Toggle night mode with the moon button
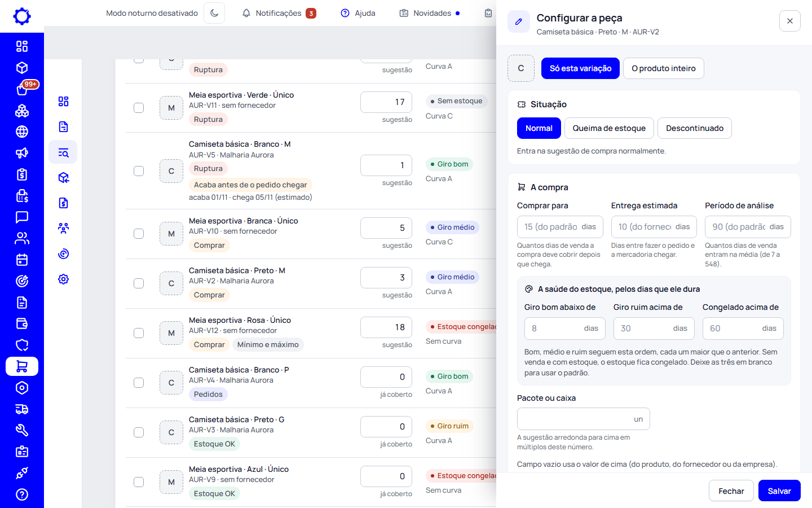 (214, 13)
